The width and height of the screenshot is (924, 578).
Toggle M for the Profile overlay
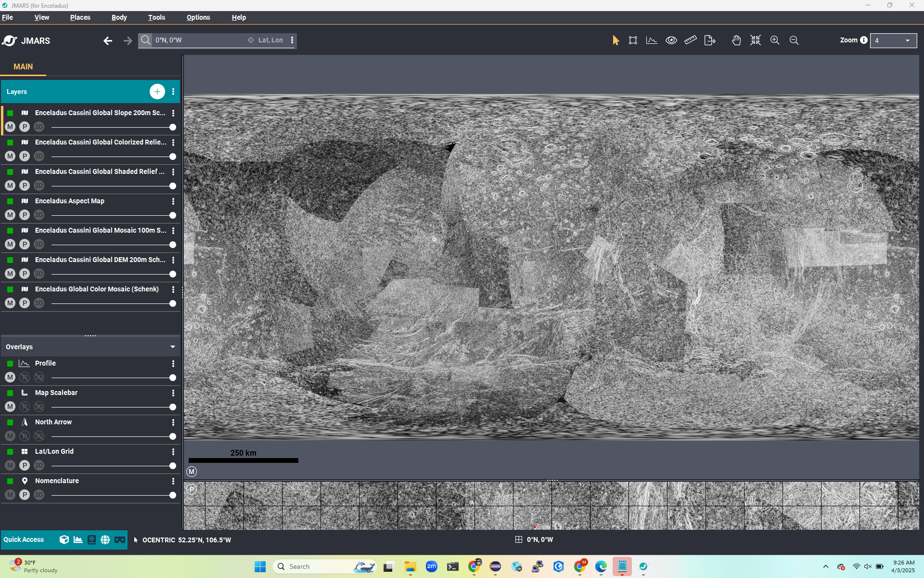(10, 377)
